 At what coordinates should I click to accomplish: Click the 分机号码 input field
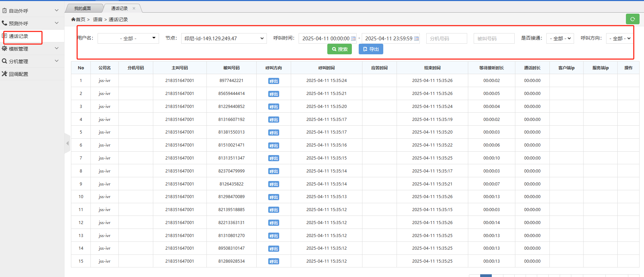(446, 39)
